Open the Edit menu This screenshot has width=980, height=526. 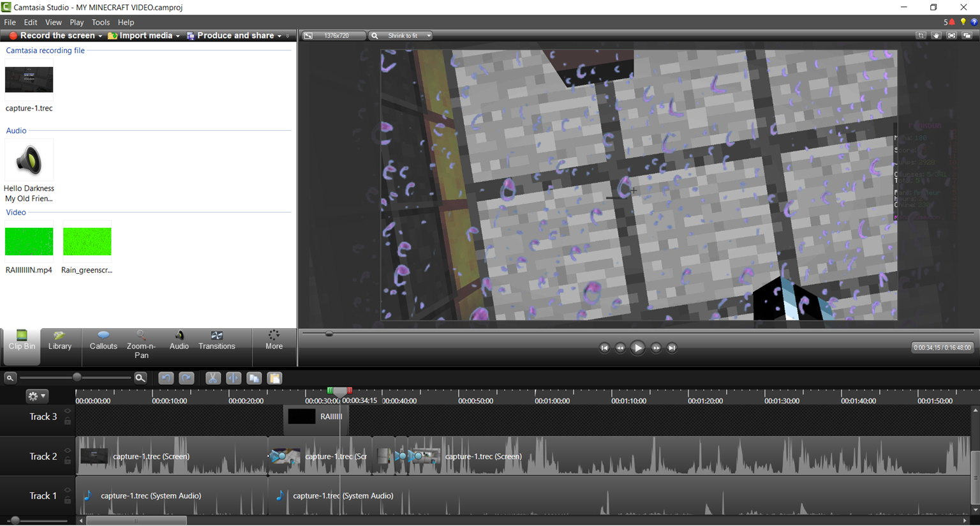click(x=31, y=22)
